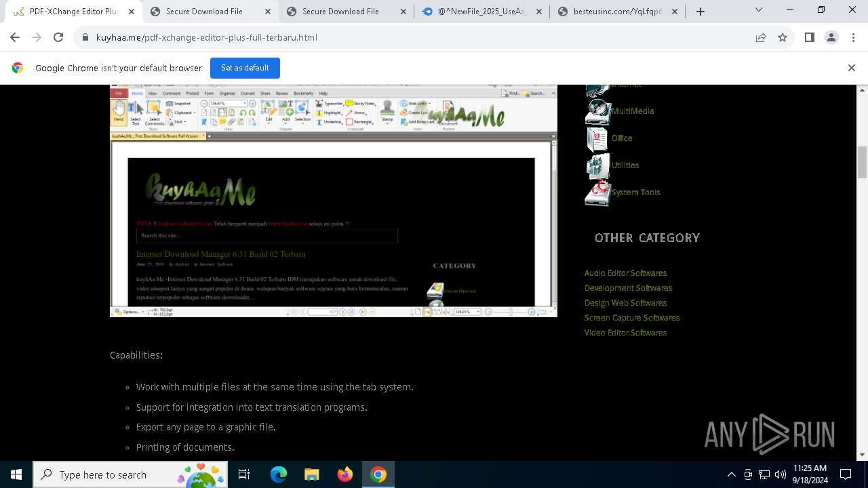The height and width of the screenshot is (488, 868).
Task: Click the MultiMedia category link
Action: [x=633, y=111]
